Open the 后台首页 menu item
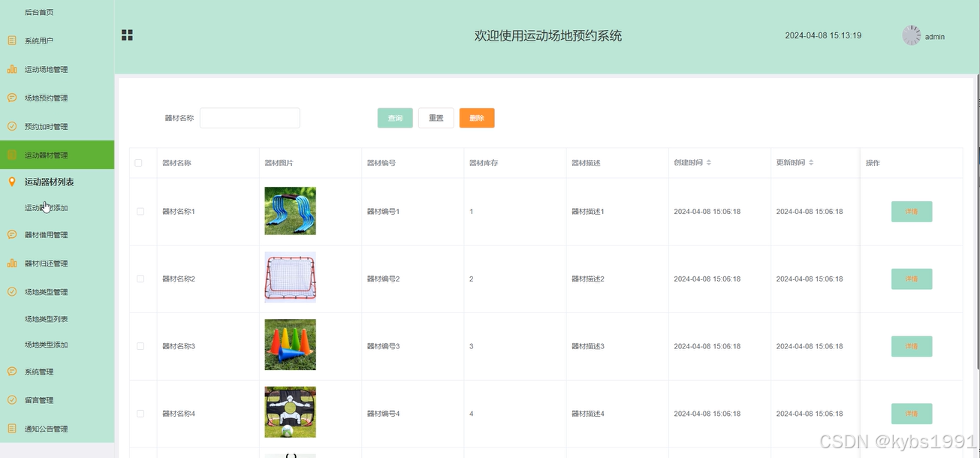 pos(39,12)
